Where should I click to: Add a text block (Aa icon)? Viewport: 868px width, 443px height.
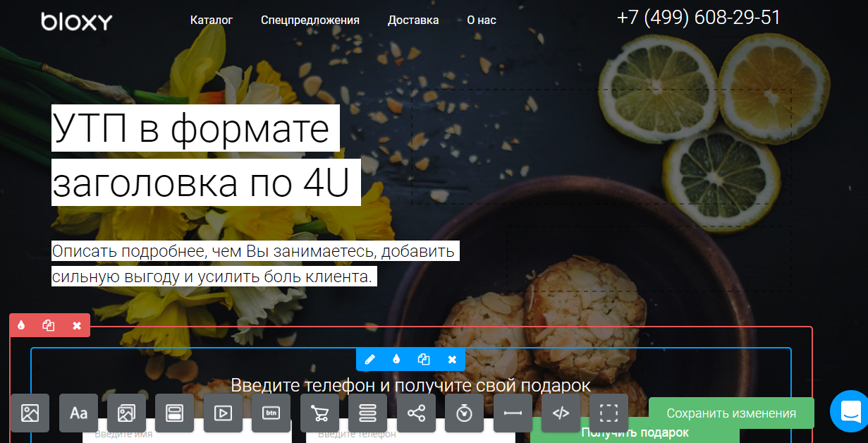click(x=78, y=413)
